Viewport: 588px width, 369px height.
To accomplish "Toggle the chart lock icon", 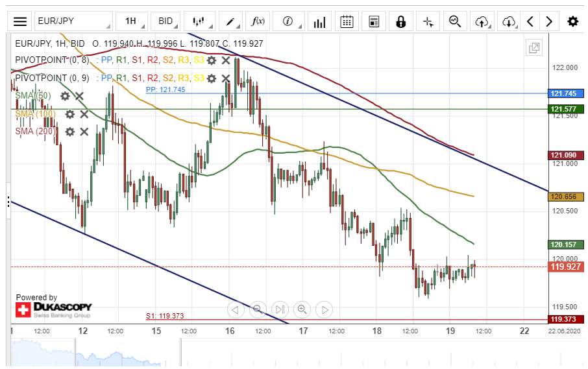I will 401,21.
